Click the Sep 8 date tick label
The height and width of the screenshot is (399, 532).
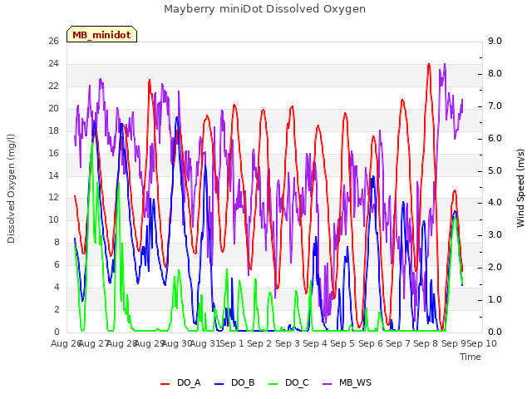tap(426, 343)
